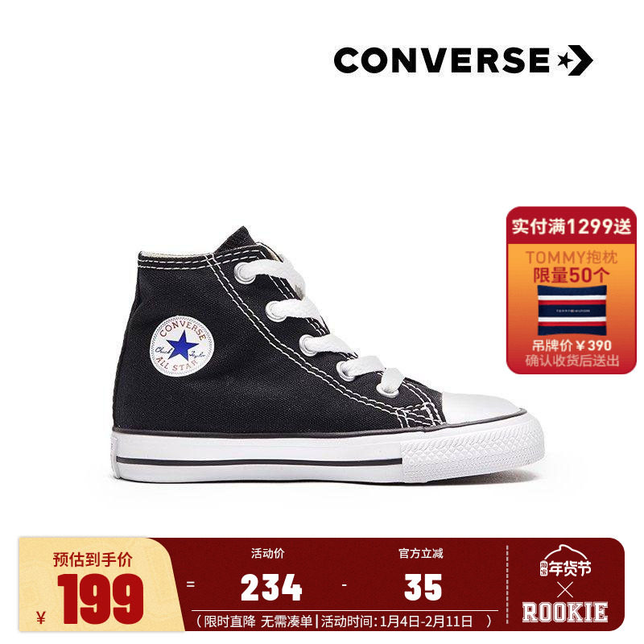Click the 年货节 festival badge
The width and height of the screenshot is (644, 644).
click(x=567, y=563)
